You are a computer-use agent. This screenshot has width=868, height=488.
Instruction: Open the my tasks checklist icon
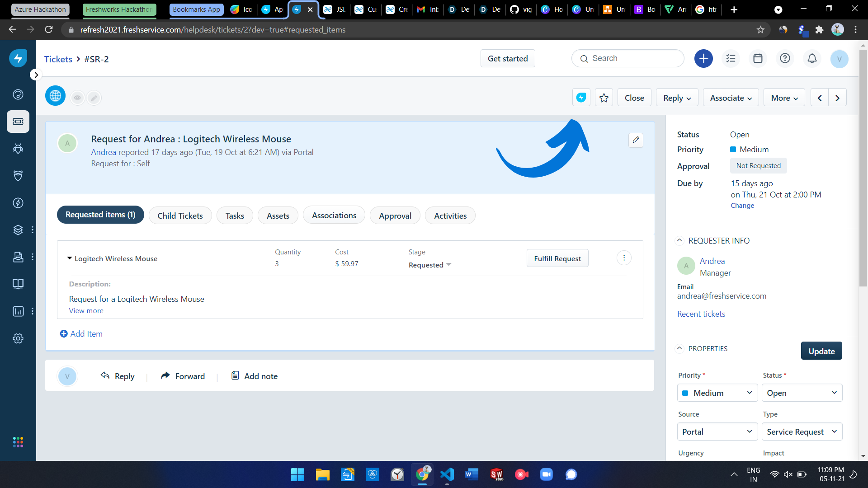click(x=731, y=58)
